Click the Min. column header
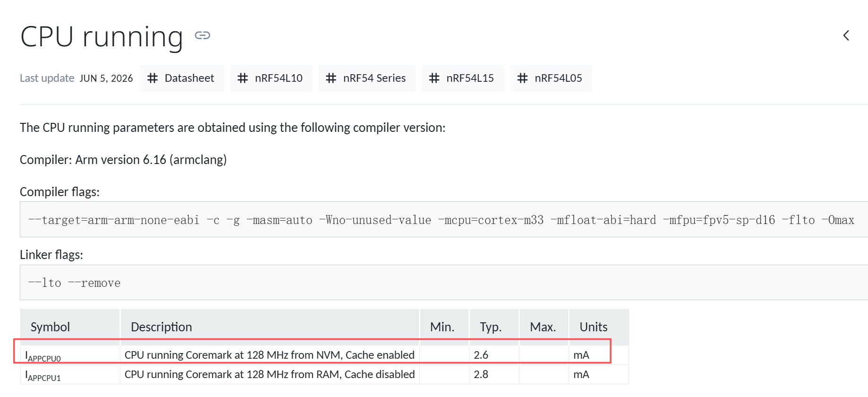Screen dimensions: 868x397 (x=444, y=327)
